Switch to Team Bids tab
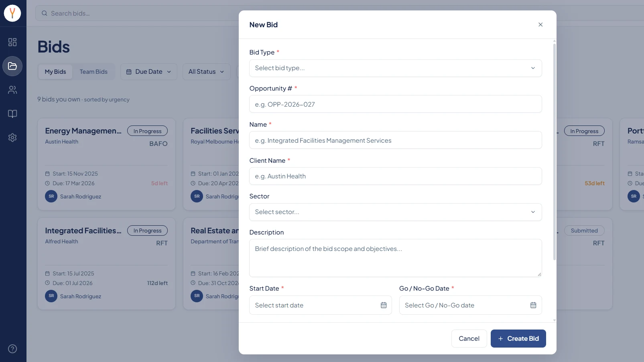644x362 pixels. [93, 72]
